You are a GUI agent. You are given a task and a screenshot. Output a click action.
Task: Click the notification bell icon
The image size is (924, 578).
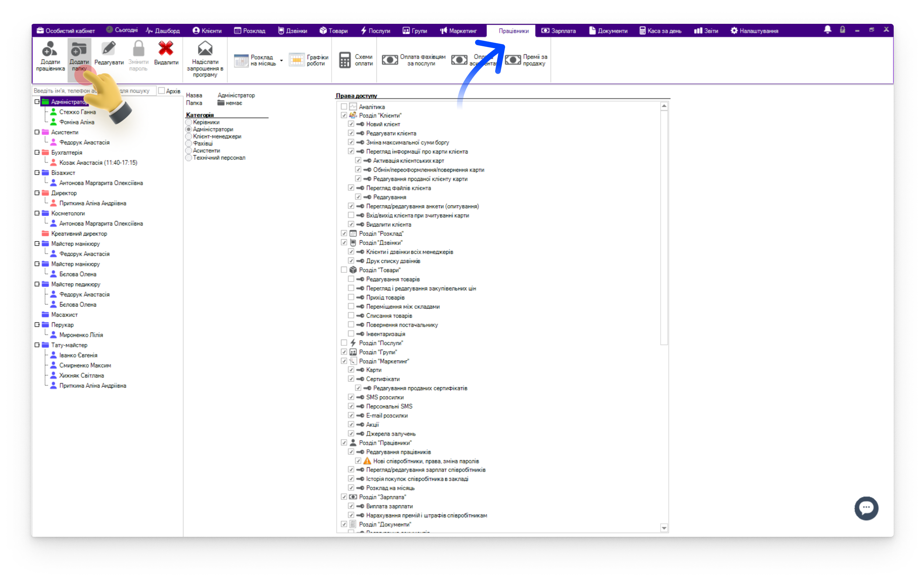click(x=827, y=30)
